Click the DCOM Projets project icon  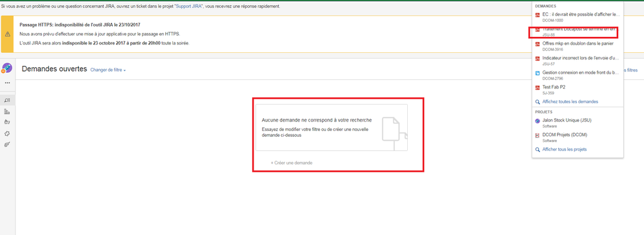click(x=538, y=136)
